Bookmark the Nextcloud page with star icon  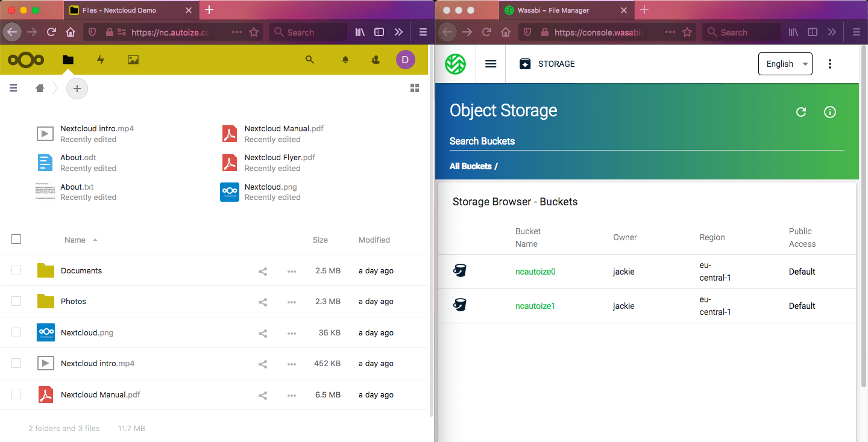click(254, 32)
